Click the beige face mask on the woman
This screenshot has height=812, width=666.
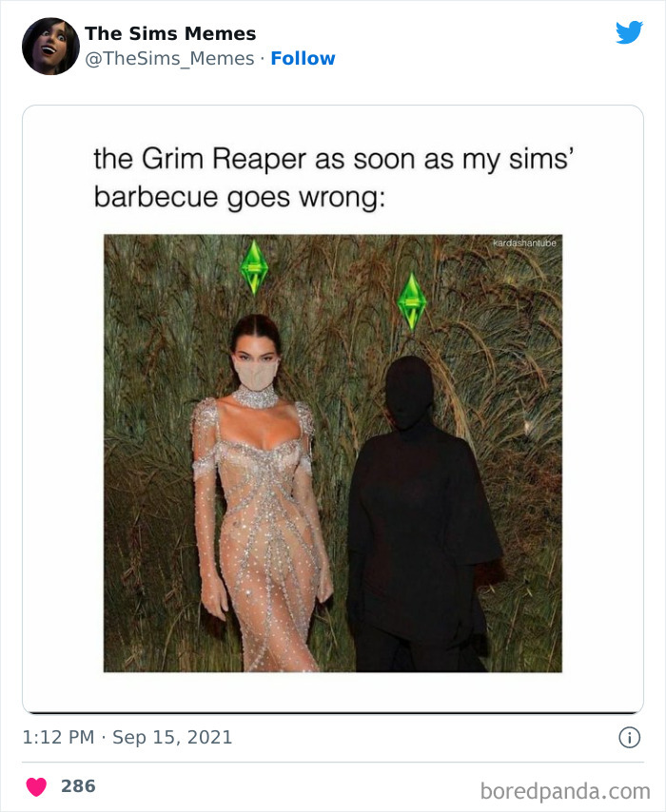tap(256, 374)
